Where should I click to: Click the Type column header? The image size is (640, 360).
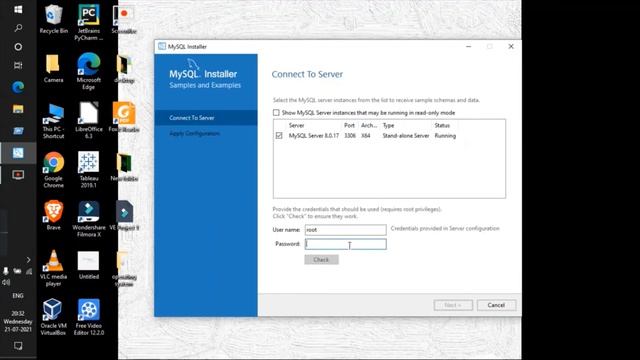[x=389, y=125]
